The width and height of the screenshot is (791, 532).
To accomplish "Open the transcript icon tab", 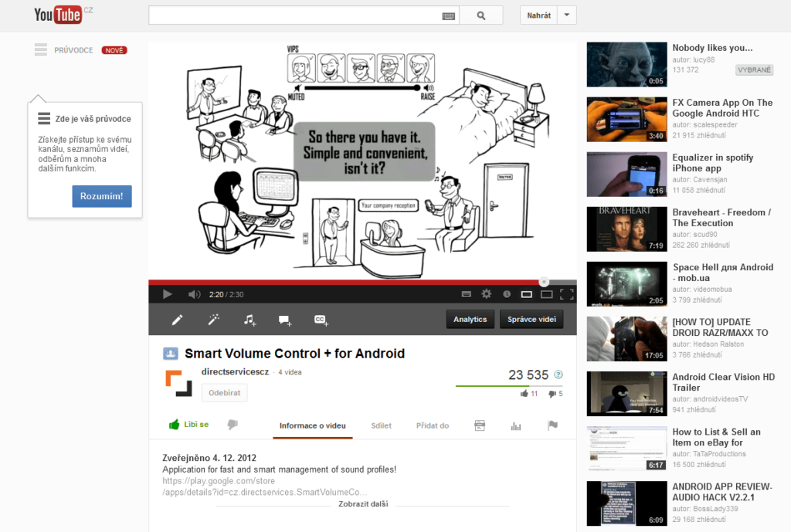I will pos(480,425).
